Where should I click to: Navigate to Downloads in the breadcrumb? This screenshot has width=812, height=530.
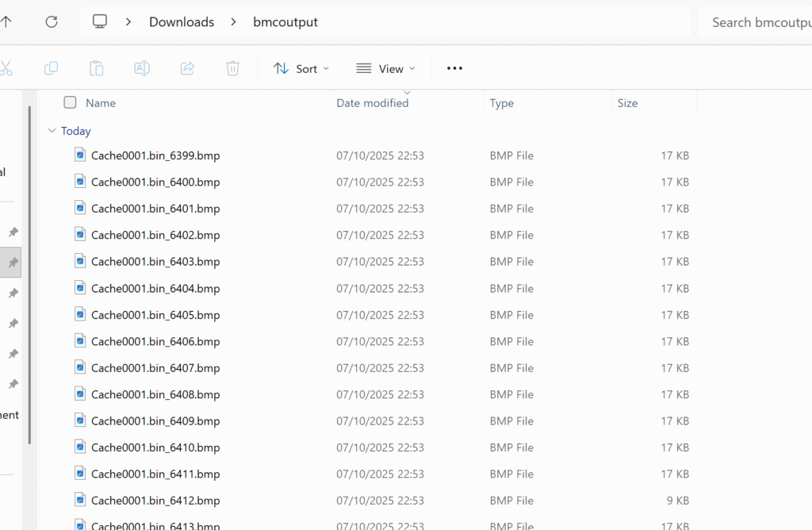182,22
